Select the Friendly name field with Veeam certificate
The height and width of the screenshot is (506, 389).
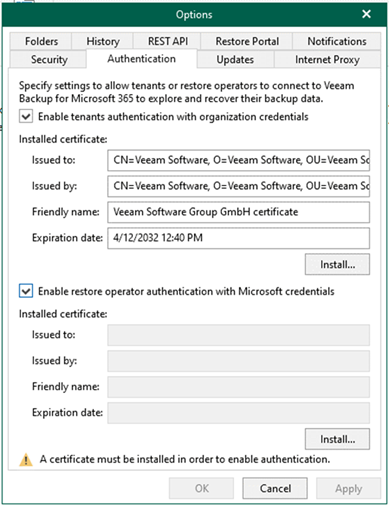point(238,212)
